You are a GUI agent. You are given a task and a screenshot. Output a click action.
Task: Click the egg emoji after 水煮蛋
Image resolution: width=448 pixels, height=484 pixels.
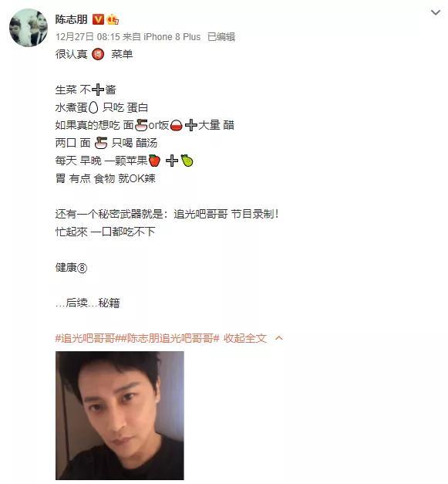93,108
